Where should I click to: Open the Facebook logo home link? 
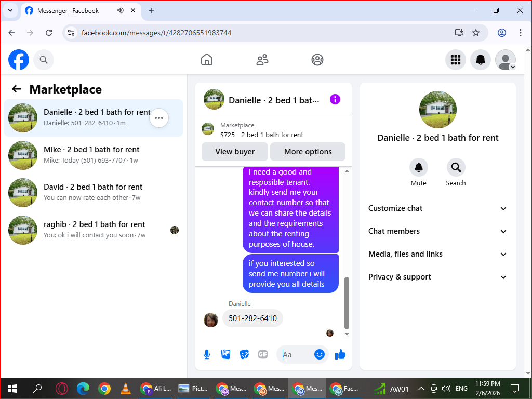[19, 60]
